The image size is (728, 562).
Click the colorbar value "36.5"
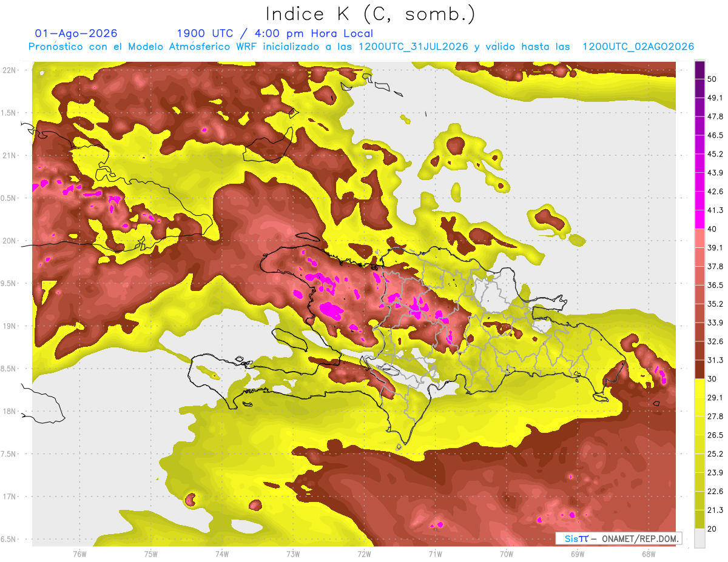click(715, 286)
